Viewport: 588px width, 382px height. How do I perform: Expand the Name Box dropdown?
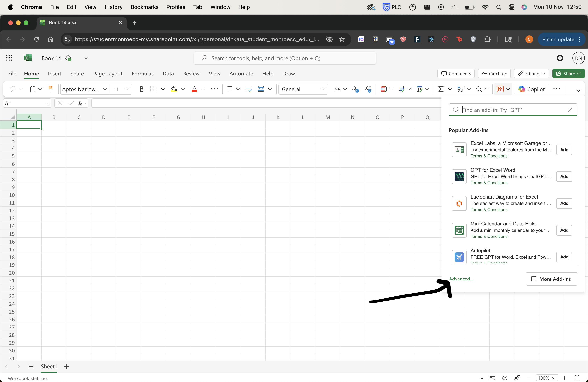click(x=48, y=103)
